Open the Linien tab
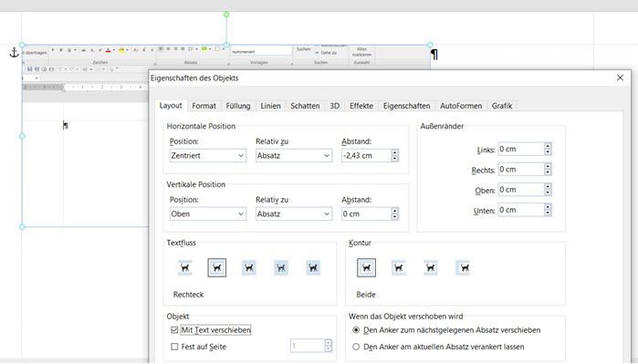 pos(270,106)
